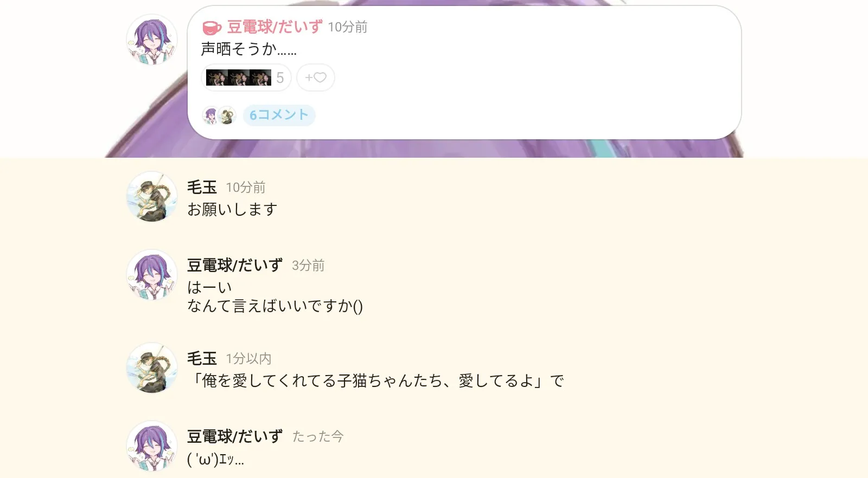This screenshot has height=478, width=868.
Task: Open the post author's purple-haired avatar
Action: click(152, 40)
